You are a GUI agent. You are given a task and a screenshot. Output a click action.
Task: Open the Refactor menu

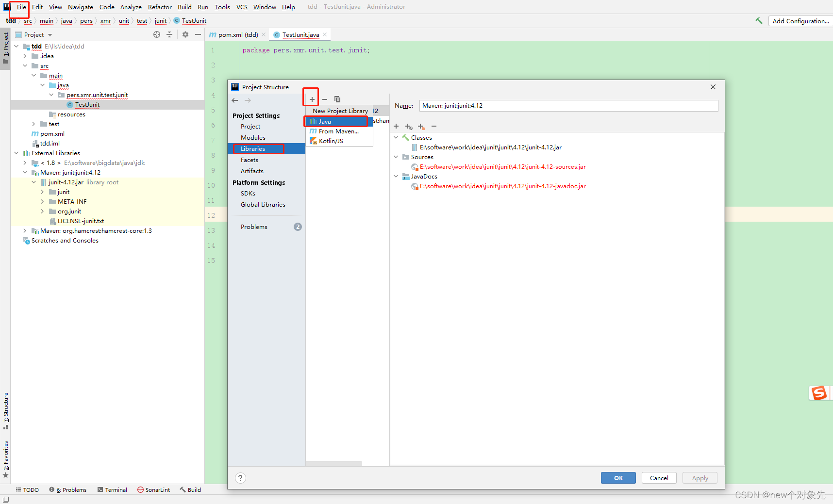click(160, 7)
